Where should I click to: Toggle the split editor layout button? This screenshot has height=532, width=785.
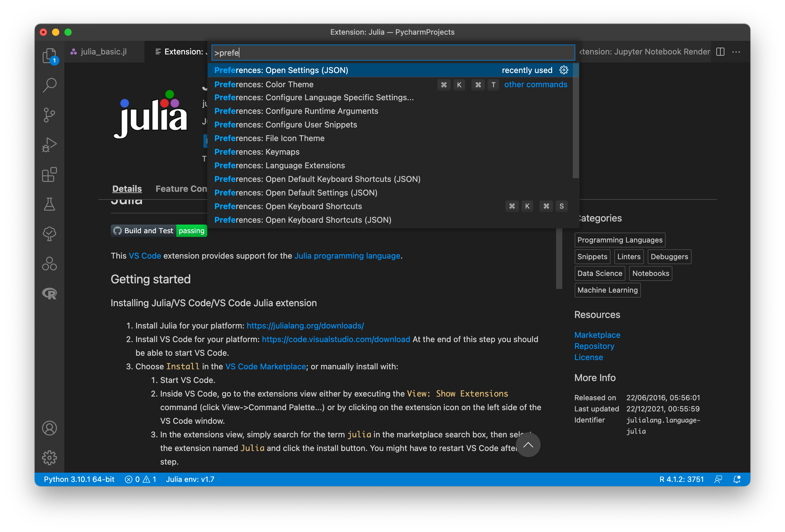click(720, 52)
